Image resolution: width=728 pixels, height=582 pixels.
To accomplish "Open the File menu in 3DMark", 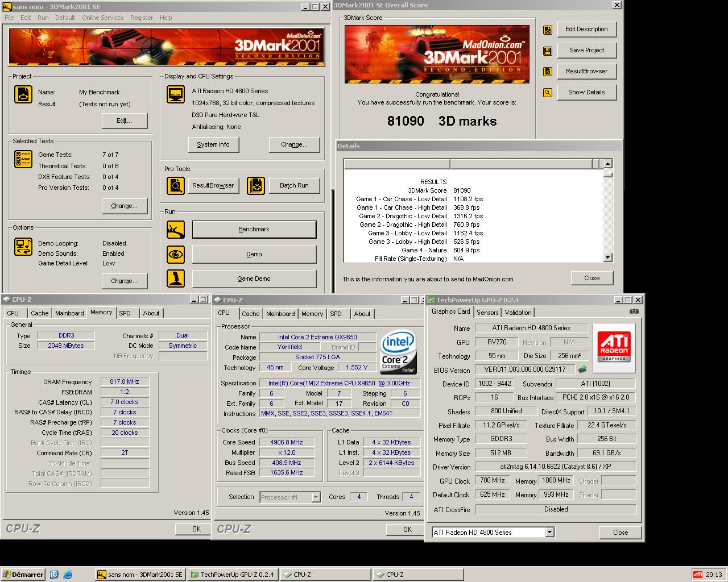I will tap(10, 18).
